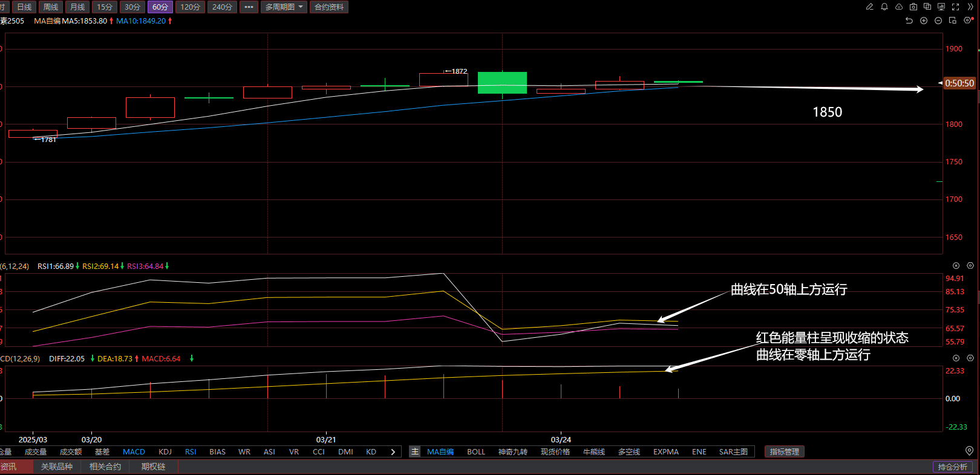The width and height of the screenshot is (980, 475).
Task: Select the BOLL main indicator
Action: coord(476,451)
